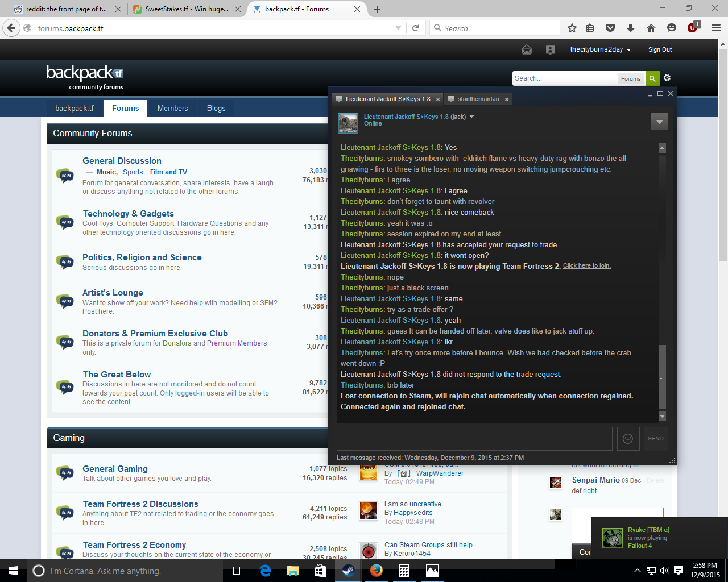Open the Team Fortress 2 Discussions forum
The height and width of the screenshot is (582, 728).
click(140, 504)
